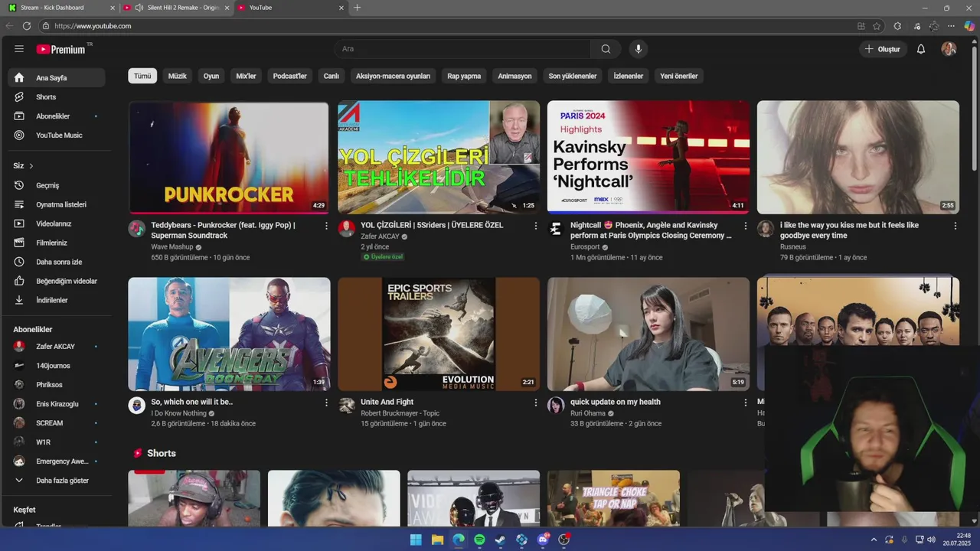Open Shorts in the sidebar
980x551 pixels.
[57, 97]
